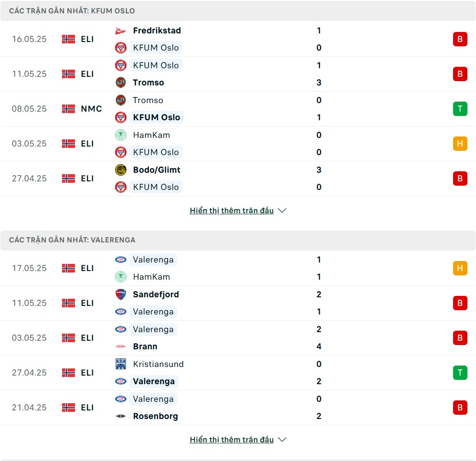The height and width of the screenshot is (461, 476).
Task: Open the KFUM Oslo section 'Hiển thị thêm trận đấu' link
Action: (232, 210)
